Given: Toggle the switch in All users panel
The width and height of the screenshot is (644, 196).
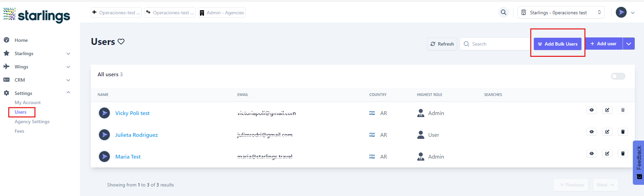Looking at the screenshot, I should point(618,76).
